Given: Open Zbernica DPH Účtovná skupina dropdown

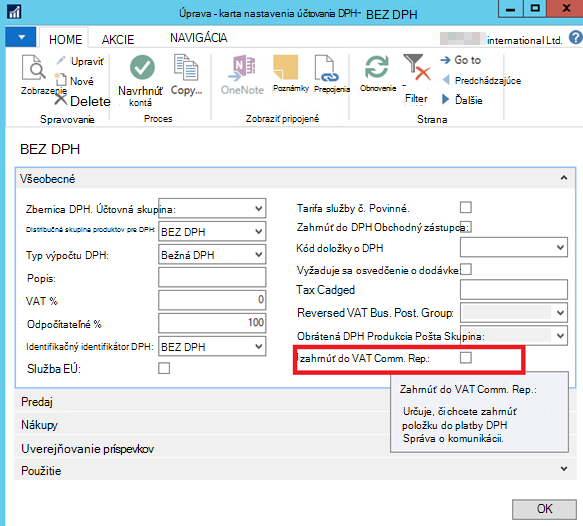Looking at the screenshot, I should (x=258, y=209).
